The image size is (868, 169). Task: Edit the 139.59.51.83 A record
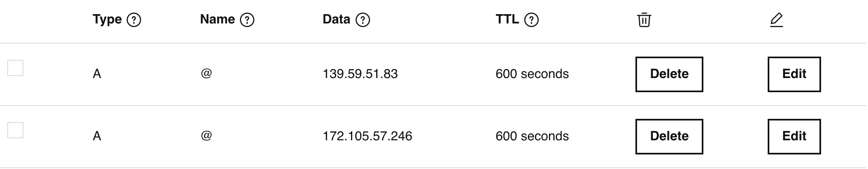[794, 74]
